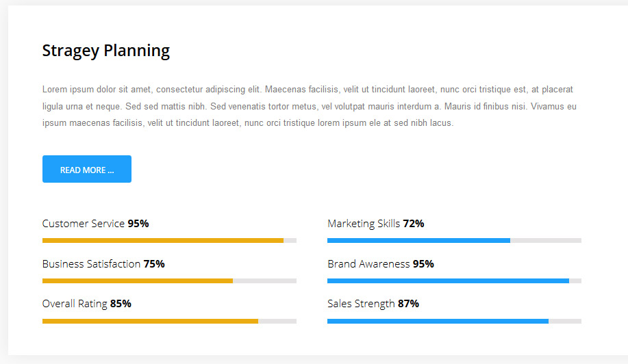Select the Business Satisfaction label
Screen dimensions: 628x364
point(92,264)
